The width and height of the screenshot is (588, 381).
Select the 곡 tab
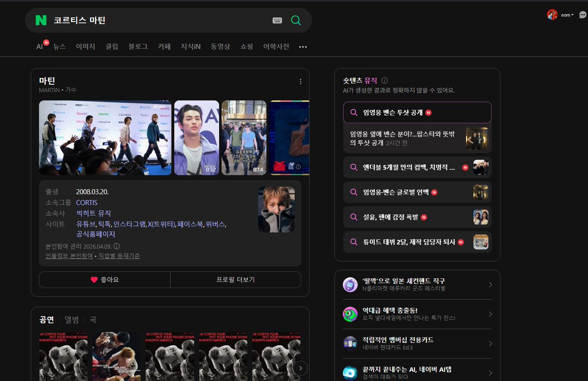93,320
